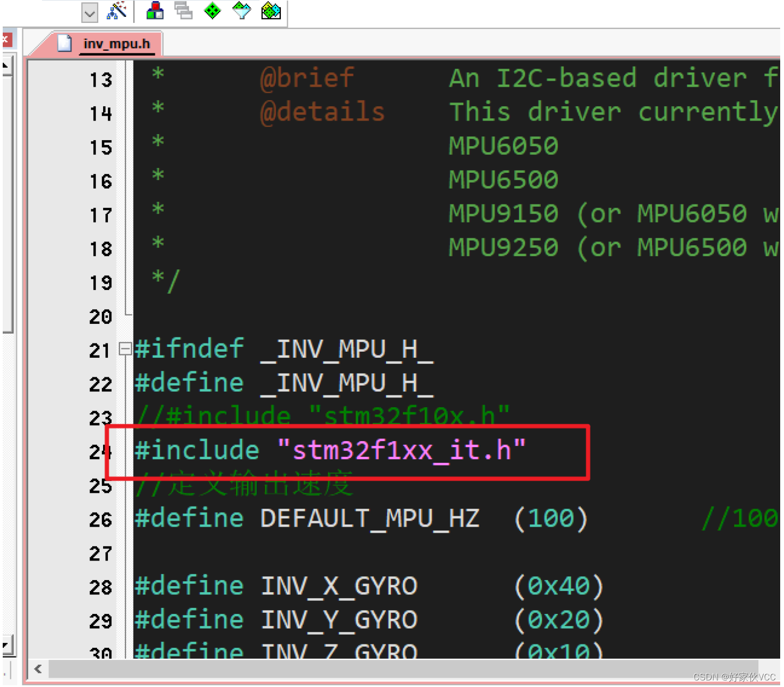Image resolution: width=784 pixels, height=687 pixels.
Task: Open the target selection dropdown arrow
Action: pos(89,13)
